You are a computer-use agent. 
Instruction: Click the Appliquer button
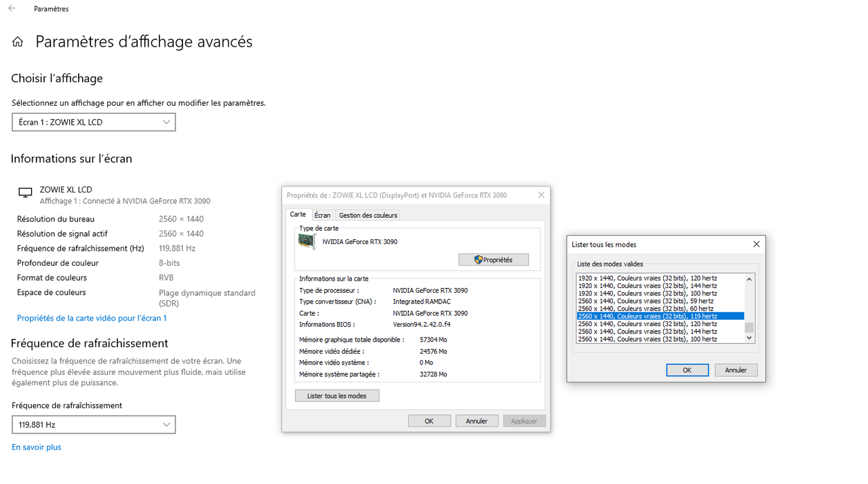click(524, 421)
